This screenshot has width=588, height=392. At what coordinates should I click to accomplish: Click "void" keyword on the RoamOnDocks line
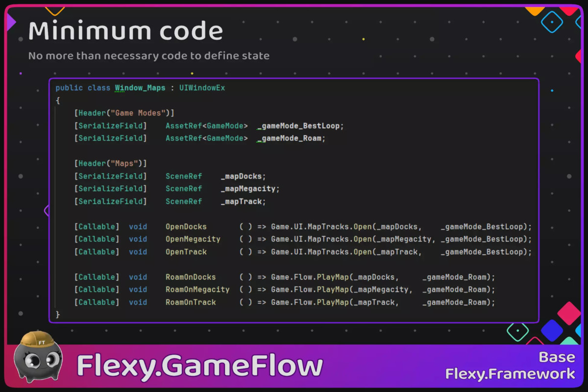click(x=138, y=277)
